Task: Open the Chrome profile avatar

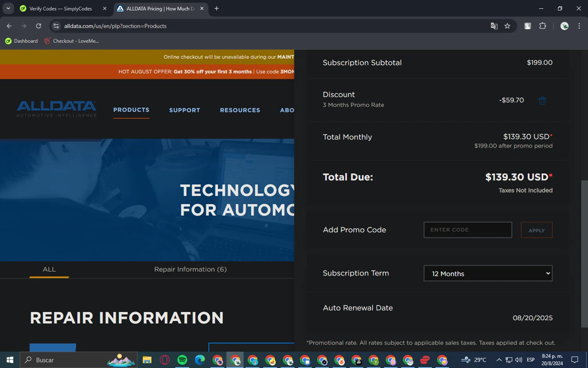Action: coord(564,26)
